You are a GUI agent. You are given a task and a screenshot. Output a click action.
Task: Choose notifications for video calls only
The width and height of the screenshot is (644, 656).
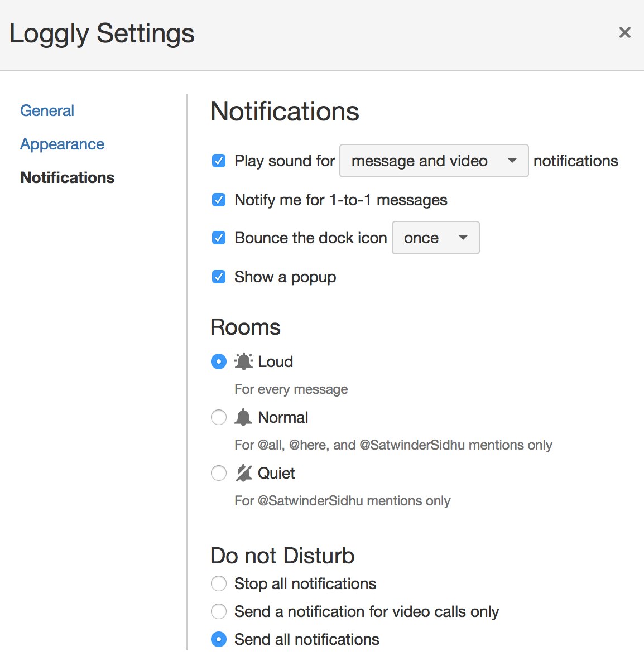tap(219, 611)
